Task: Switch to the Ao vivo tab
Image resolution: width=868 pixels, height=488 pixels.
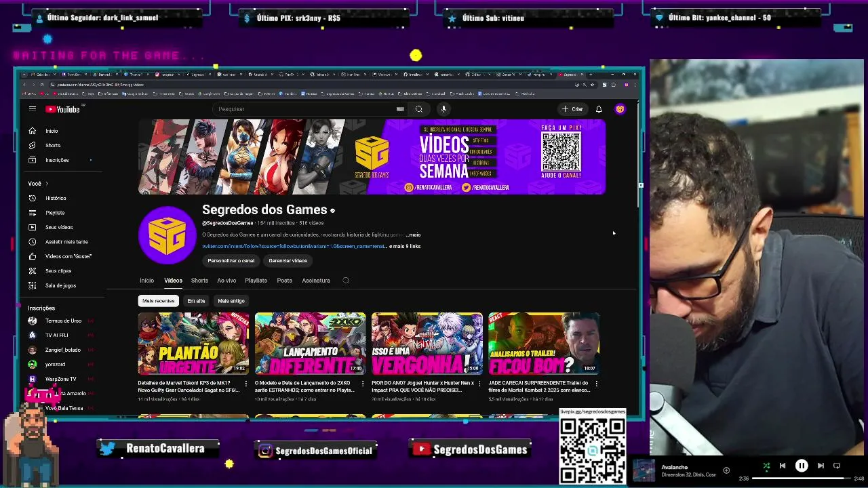Action: click(x=226, y=281)
